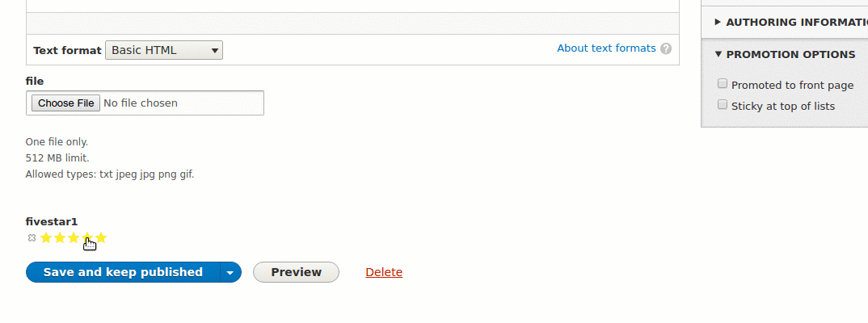
Task: Open the About text formats link
Action: click(x=606, y=48)
